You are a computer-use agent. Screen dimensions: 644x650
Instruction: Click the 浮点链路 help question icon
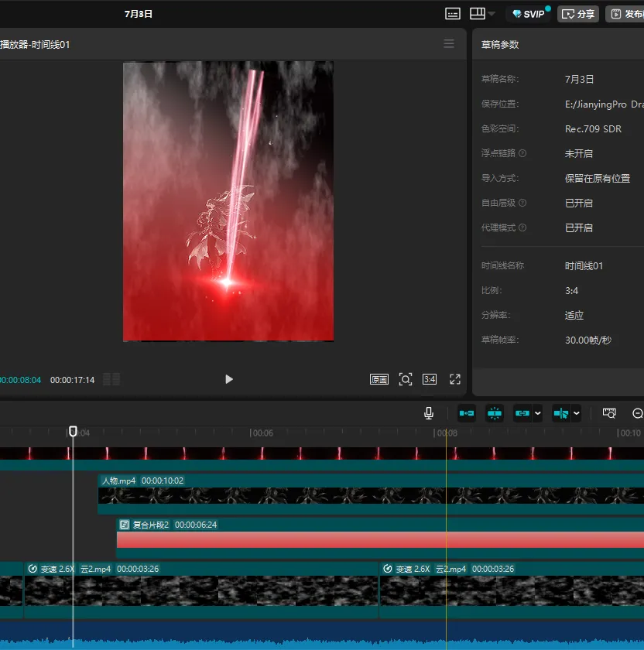(x=522, y=153)
